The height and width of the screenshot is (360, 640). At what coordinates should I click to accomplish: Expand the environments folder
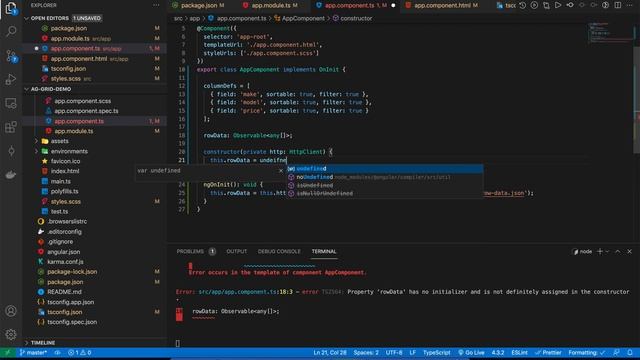click(36, 151)
